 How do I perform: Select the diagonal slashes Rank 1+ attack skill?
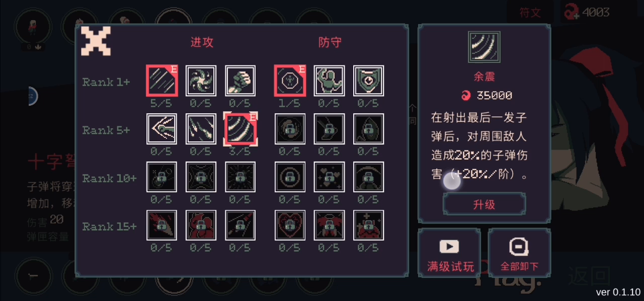[162, 81]
